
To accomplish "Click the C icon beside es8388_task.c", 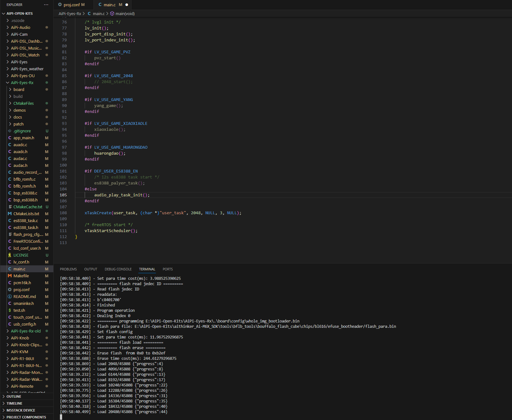I will point(10,221).
